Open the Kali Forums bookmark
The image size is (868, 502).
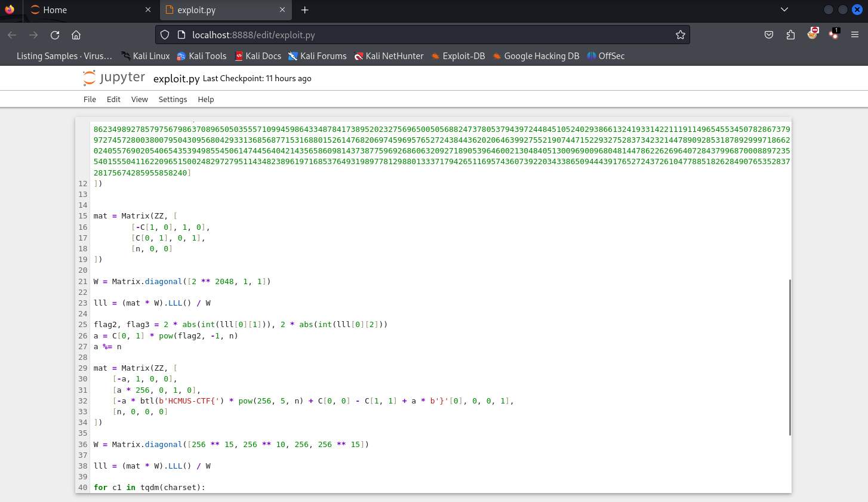click(x=317, y=56)
